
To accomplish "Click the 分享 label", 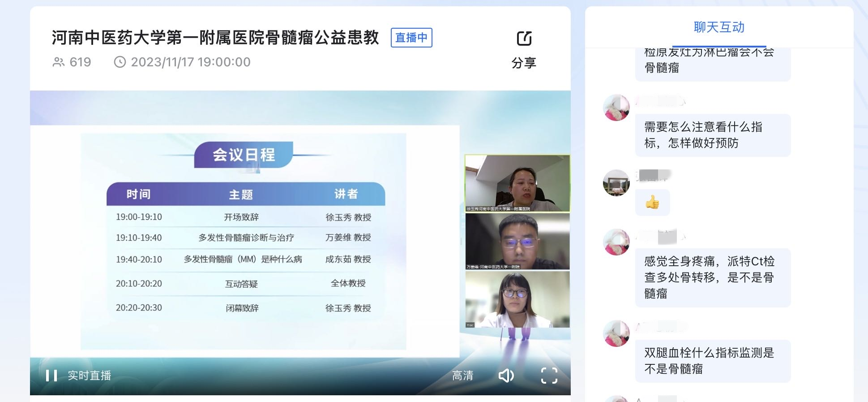I will (524, 63).
